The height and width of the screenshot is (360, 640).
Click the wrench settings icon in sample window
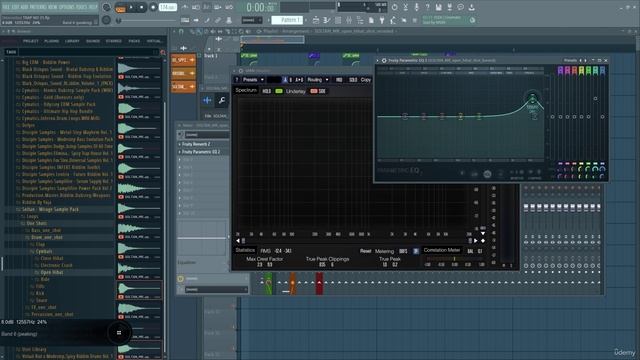tap(222, 100)
